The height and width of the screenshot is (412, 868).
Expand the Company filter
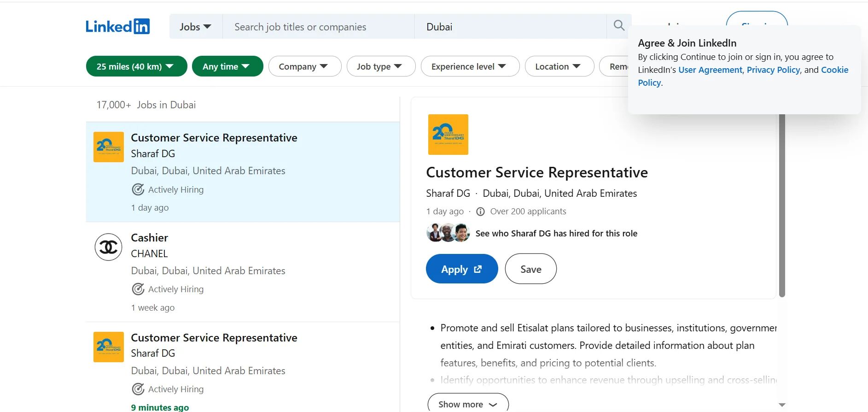coord(304,66)
